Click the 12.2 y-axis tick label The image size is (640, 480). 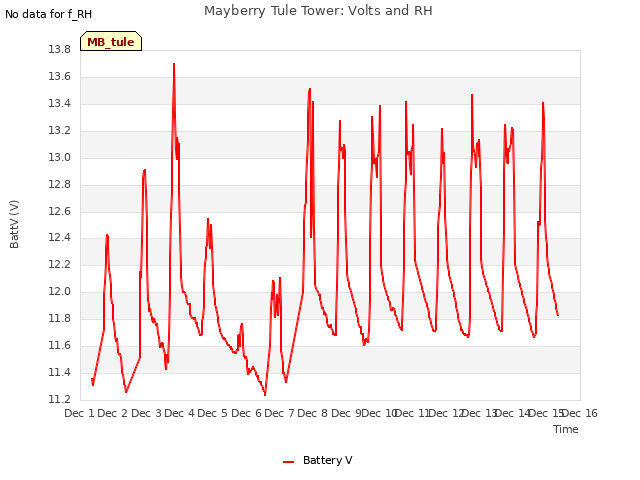(59, 264)
